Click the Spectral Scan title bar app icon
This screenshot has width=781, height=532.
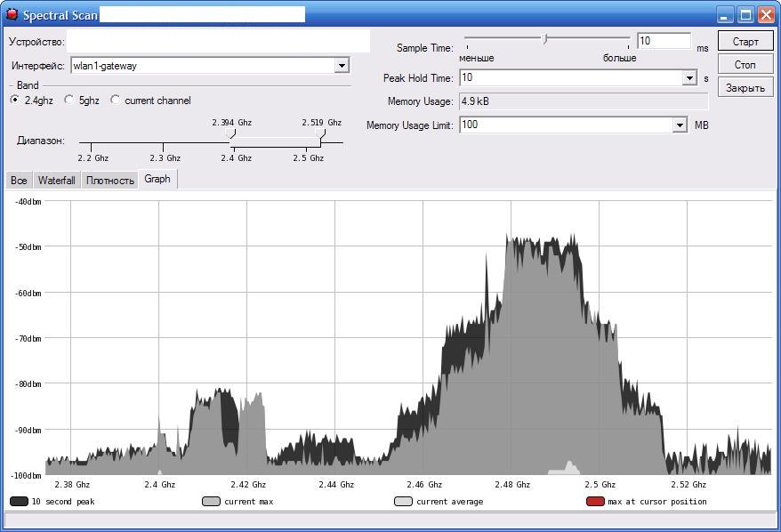[12, 15]
